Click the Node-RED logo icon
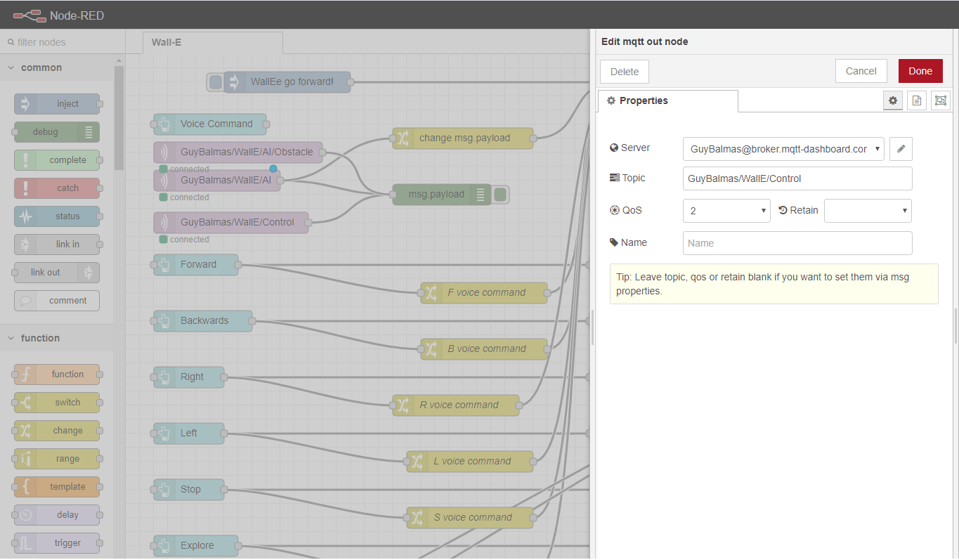Viewport: 959px width, 560px height. (28, 15)
